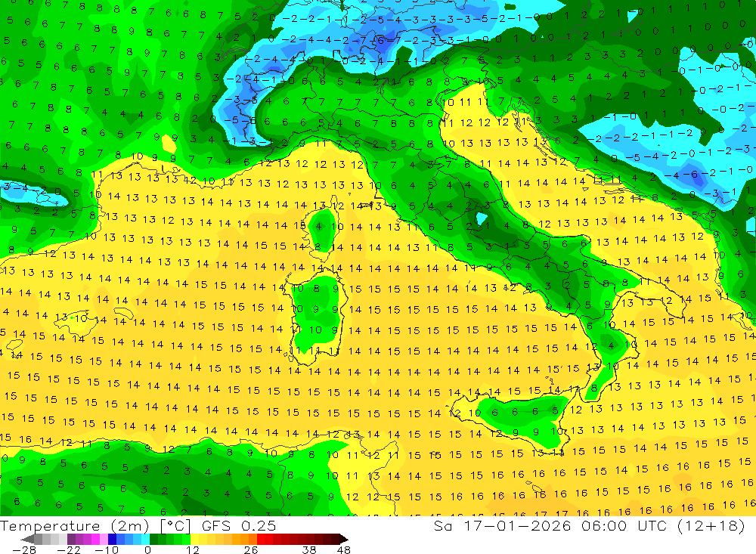Click the gray left arrow end of colorbar

tap(27, 540)
